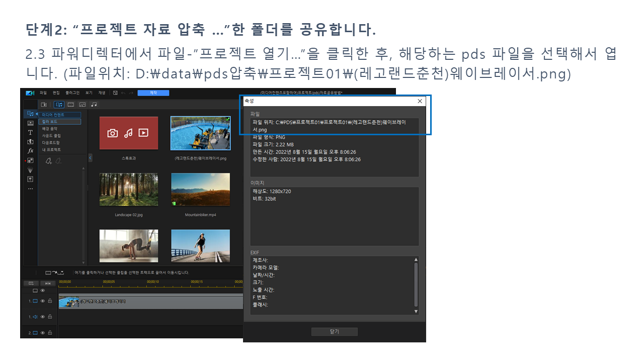The width and height of the screenshot is (644, 362).
Task: Collapse the library panel with left chevron
Action: pos(90,158)
